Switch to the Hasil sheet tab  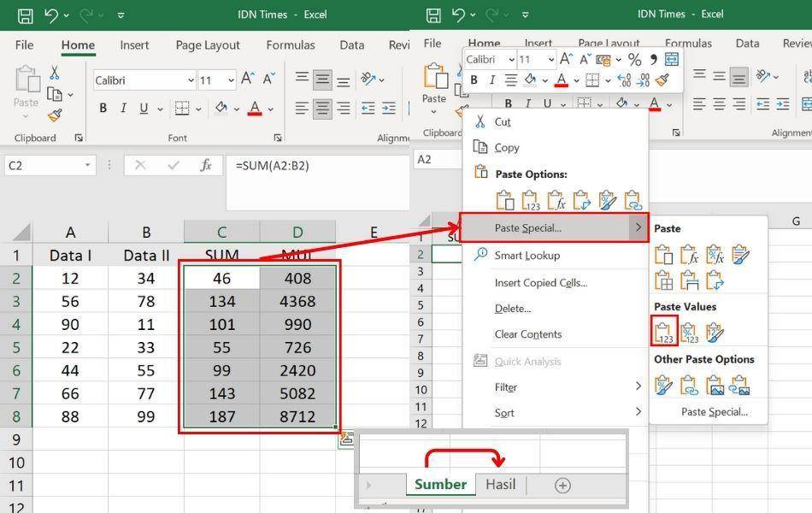(501, 484)
